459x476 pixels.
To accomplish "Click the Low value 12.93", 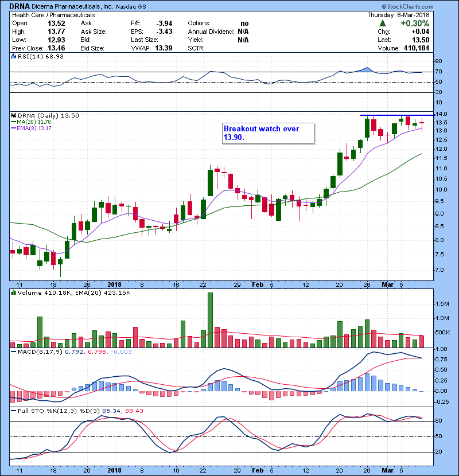I will (56, 40).
